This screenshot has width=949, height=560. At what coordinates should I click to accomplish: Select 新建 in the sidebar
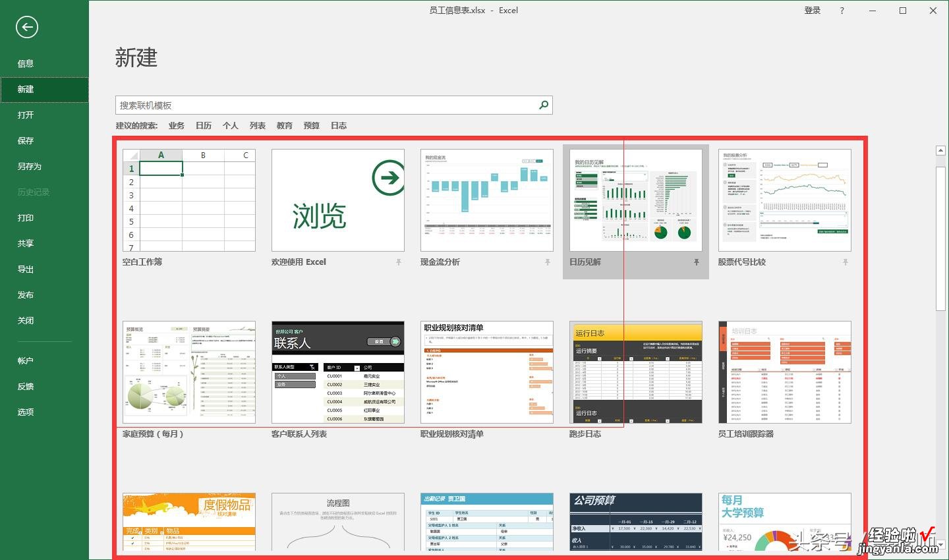coord(44,90)
